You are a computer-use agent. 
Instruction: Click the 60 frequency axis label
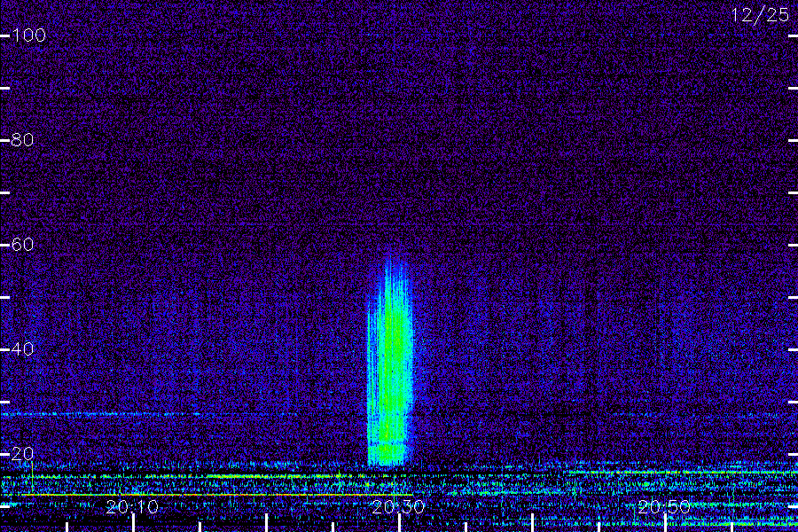22,245
